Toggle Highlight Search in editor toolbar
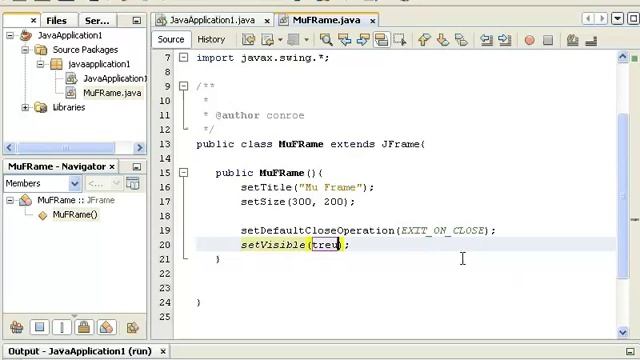The height and width of the screenshot is (360, 640). [381, 40]
